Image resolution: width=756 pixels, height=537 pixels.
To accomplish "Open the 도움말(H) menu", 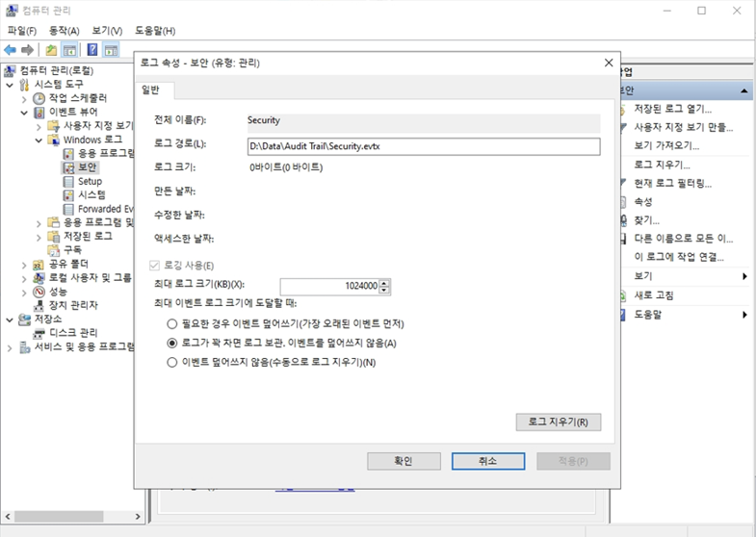I will (155, 31).
